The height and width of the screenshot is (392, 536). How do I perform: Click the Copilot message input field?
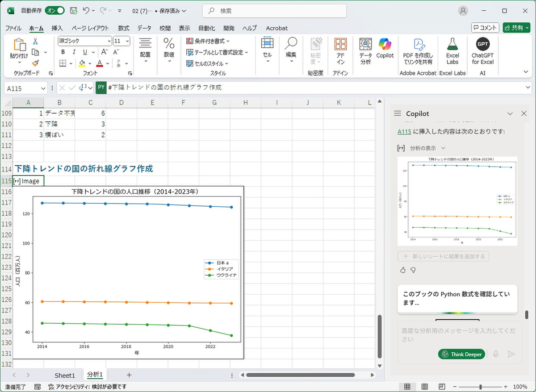[459, 335]
